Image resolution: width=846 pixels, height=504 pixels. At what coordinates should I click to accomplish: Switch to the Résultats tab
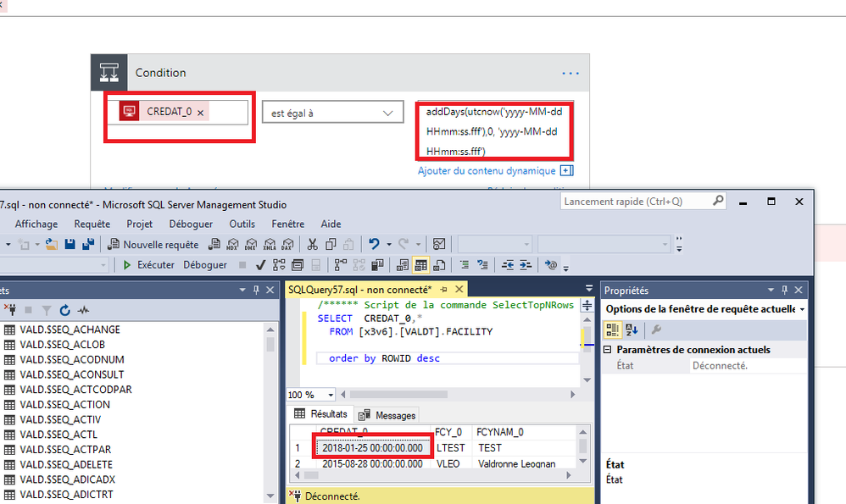[320, 414]
